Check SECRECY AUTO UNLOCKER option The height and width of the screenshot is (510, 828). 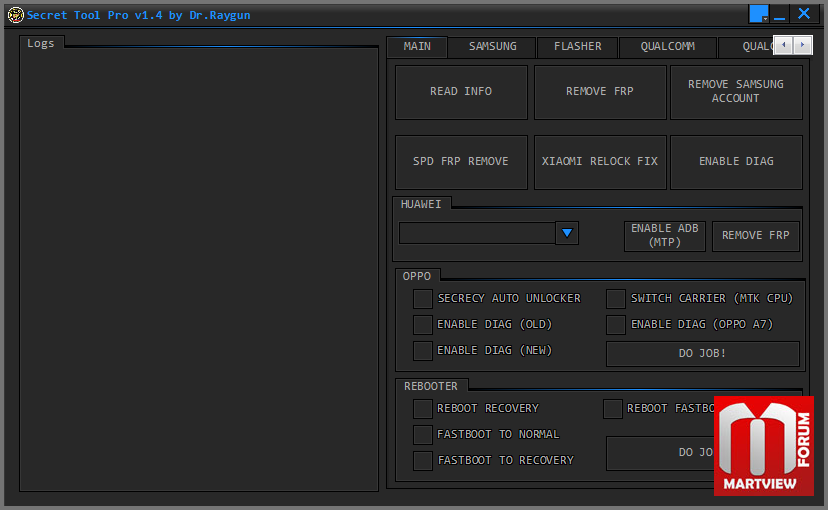(x=423, y=299)
